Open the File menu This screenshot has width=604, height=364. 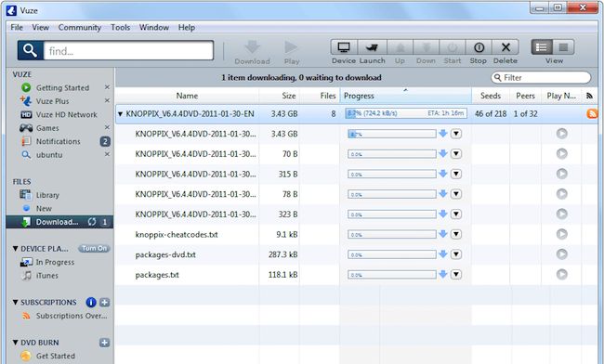(x=17, y=27)
